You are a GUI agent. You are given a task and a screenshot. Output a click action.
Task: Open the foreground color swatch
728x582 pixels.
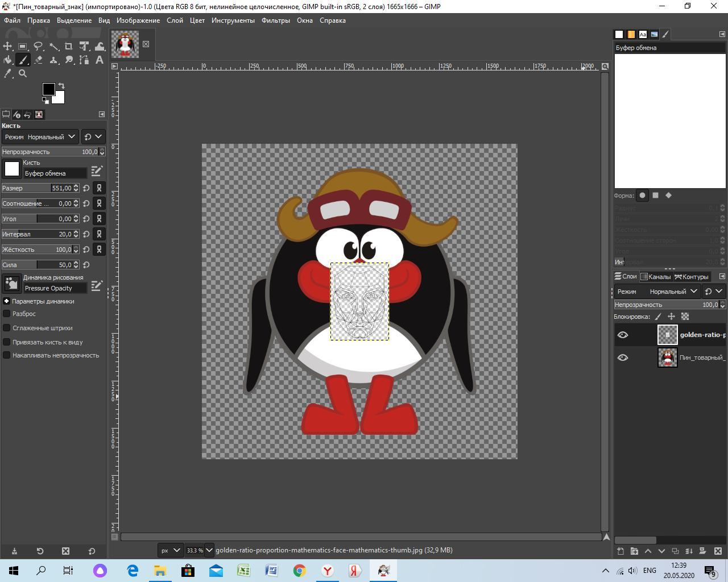[x=48, y=89]
